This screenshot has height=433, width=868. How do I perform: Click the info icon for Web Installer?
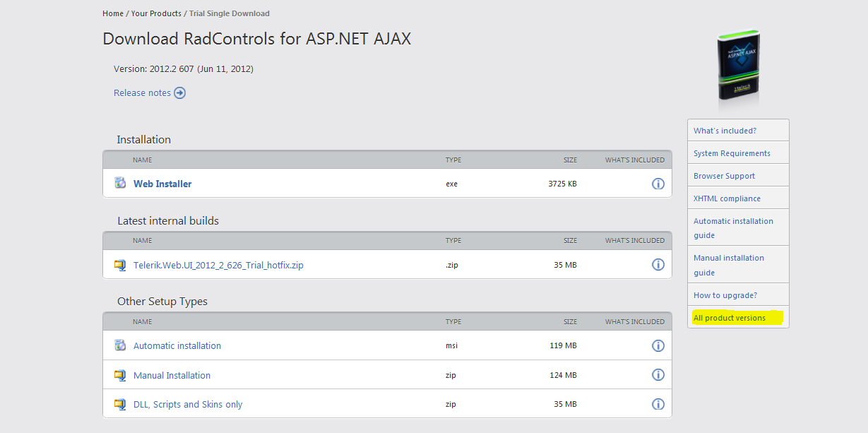click(658, 184)
